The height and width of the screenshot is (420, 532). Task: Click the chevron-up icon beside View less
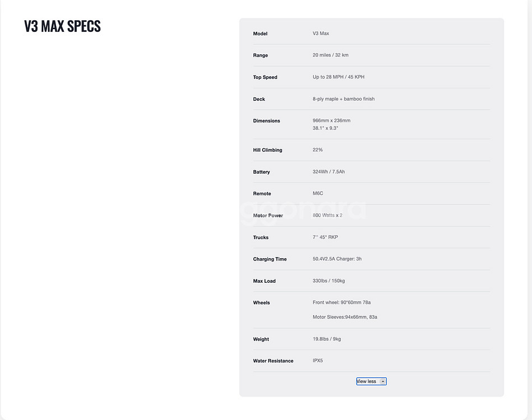click(383, 381)
